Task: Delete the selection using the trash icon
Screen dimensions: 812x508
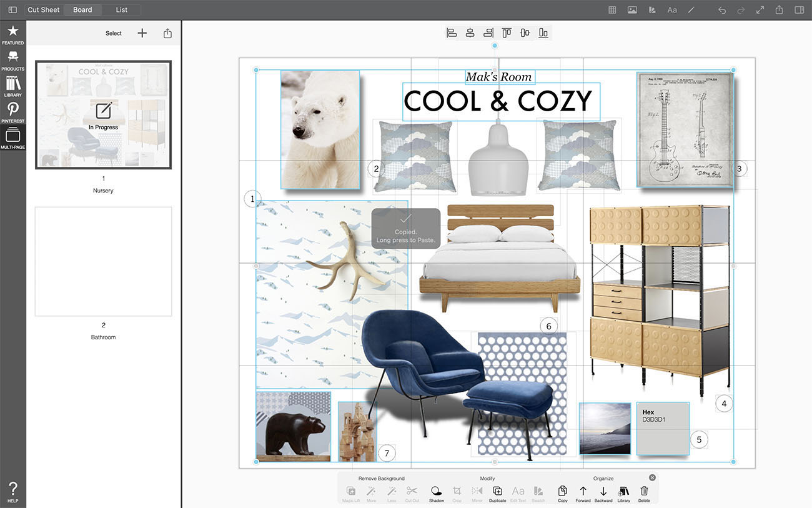Action: click(x=644, y=492)
